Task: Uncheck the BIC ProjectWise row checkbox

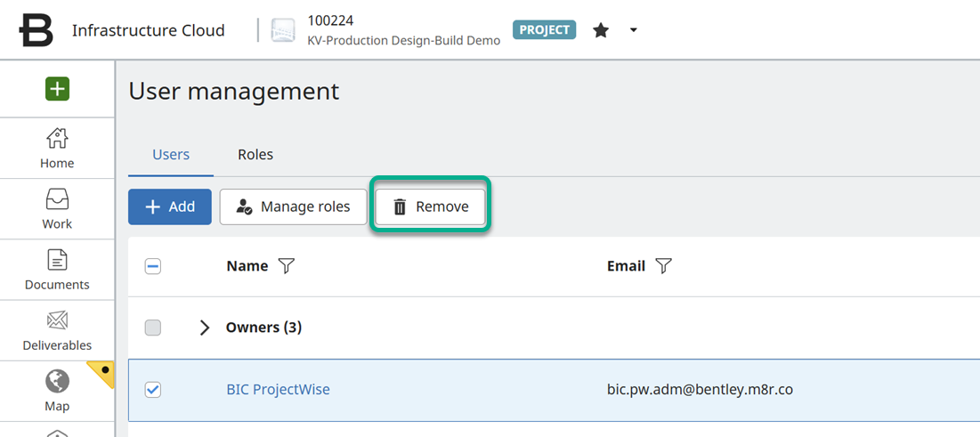Action: pos(153,390)
